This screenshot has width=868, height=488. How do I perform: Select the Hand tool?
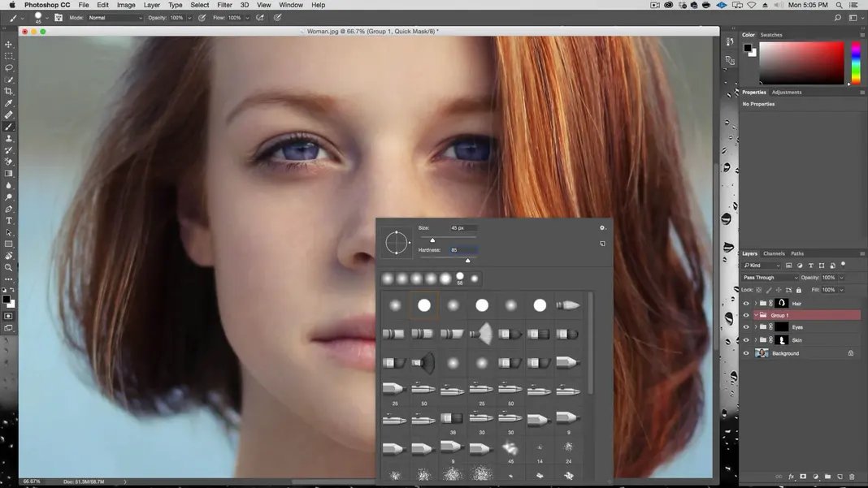9,256
